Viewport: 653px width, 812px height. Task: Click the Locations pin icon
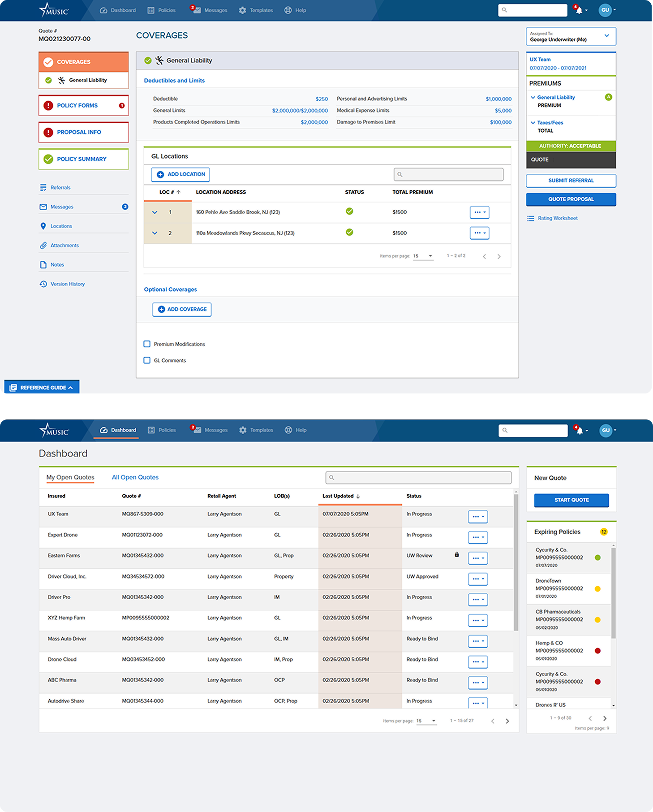coord(43,226)
